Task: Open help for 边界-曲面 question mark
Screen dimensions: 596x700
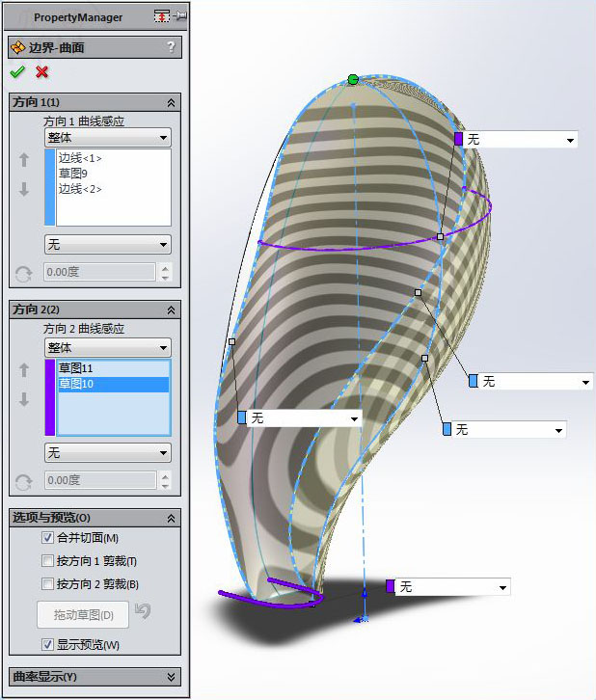Action: pos(171,47)
